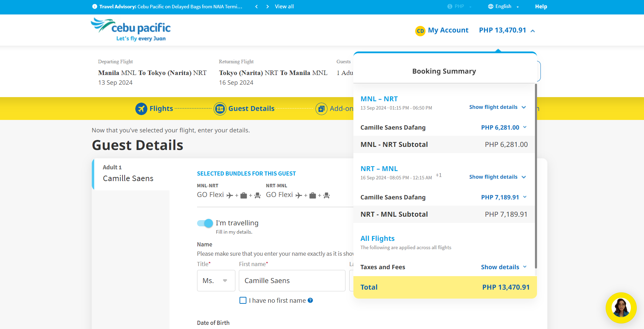Image resolution: width=644 pixels, height=329 pixels.
Task: Click the First name input field
Action: 292,281
